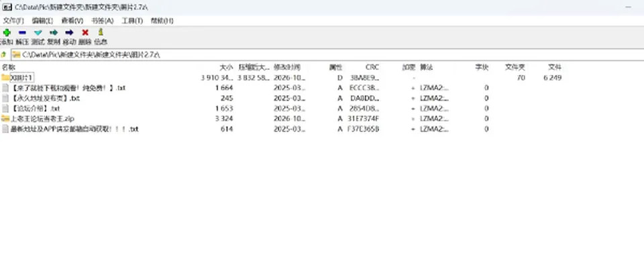
Task: Select the last txt file name with APP
Action: point(74,129)
